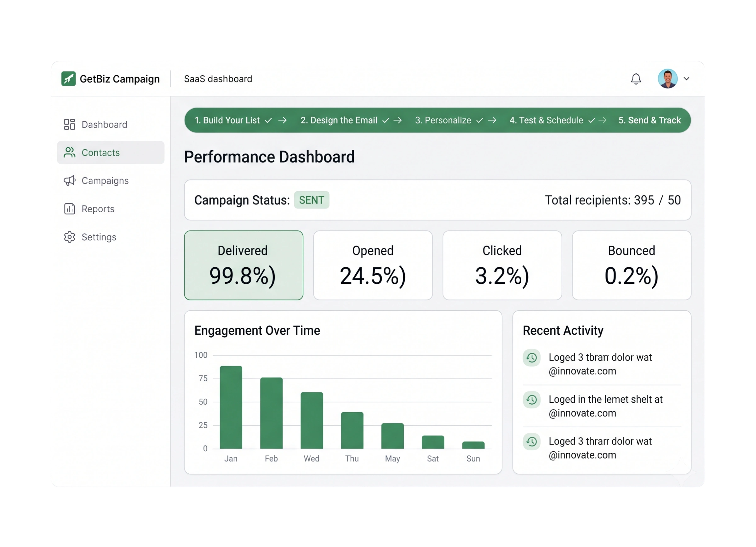Click the history icon beside 'Loged in the lemet'
This screenshot has width=756, height=547.
[x=531, y=399]
